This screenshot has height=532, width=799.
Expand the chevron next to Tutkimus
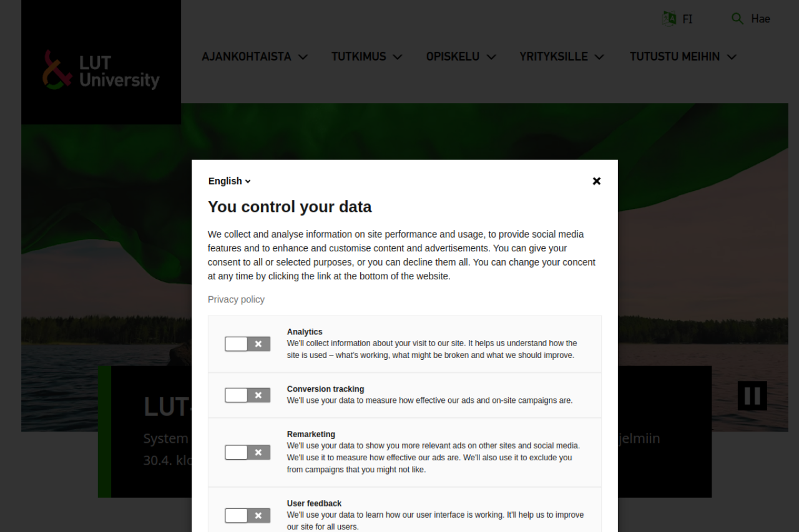(x=397, y=57)
